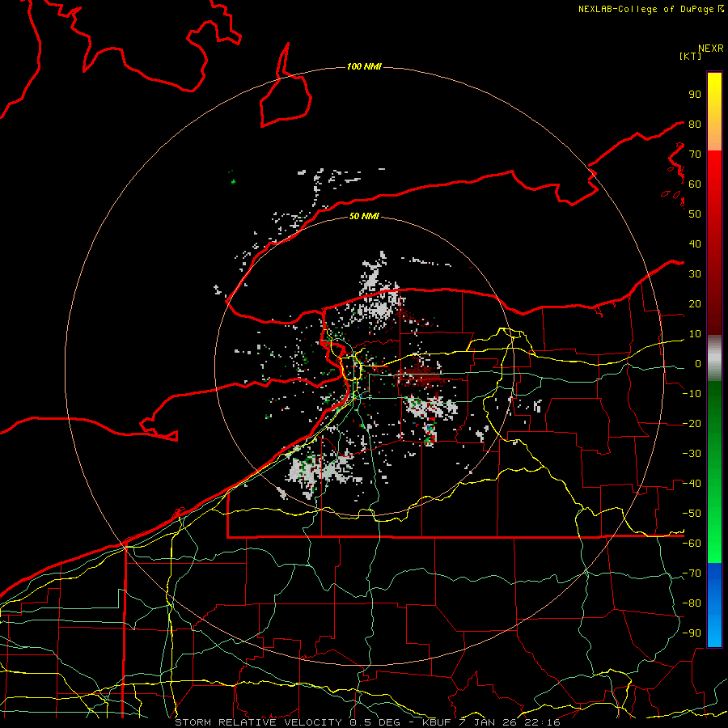Select the -50 value on velocity scale
728x728 pixels.
(x=692, y=514)
